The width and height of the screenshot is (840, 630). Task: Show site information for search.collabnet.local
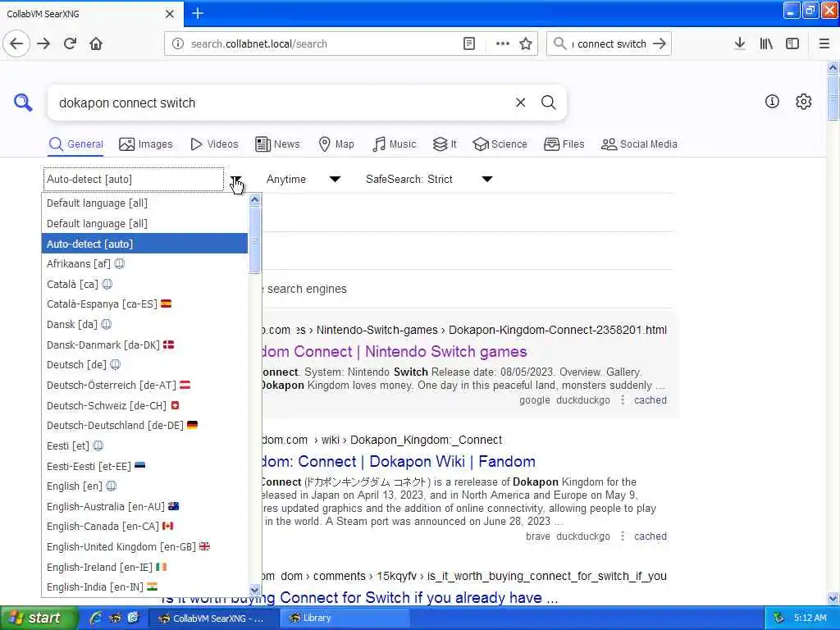pos(177,44)
